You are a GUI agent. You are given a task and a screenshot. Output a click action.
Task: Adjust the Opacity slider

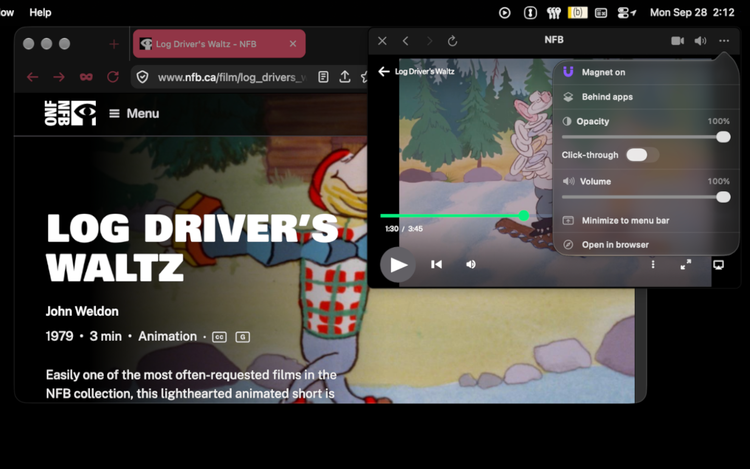pyautogui.click(x=646, y=137)
